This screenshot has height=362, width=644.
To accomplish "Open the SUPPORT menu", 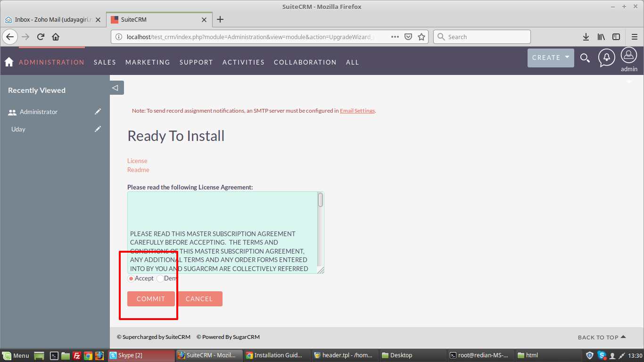I will tap(196, 62).
